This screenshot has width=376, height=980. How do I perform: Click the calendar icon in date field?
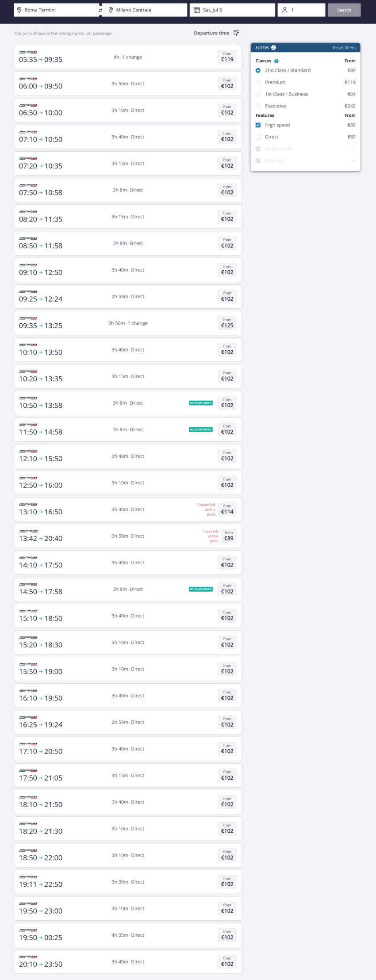[197, 10]
